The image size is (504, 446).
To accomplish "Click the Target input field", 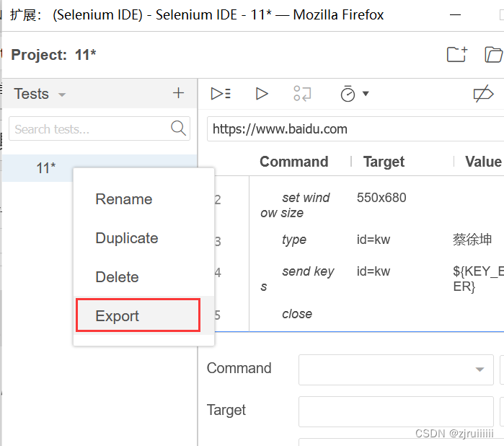I will coord(396,411).
